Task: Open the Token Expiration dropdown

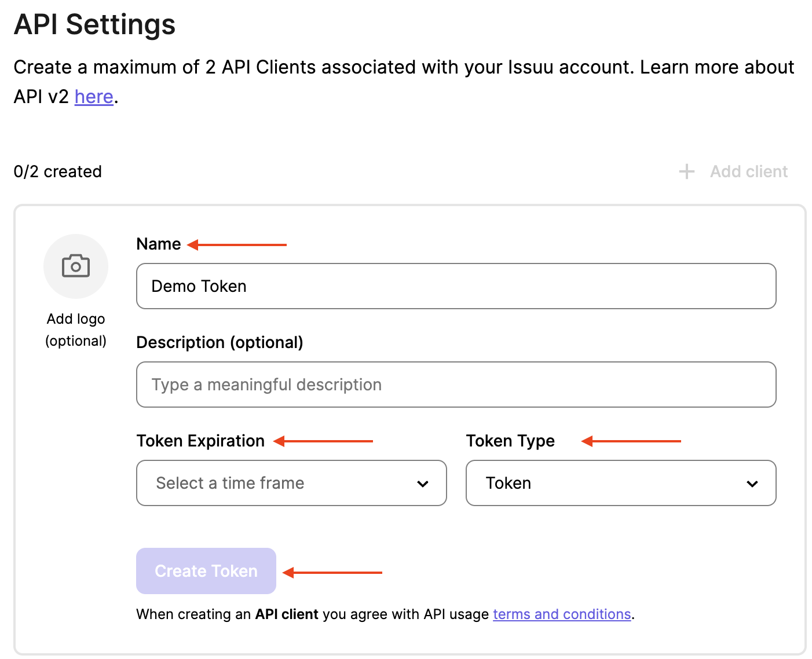Action: coord(291,483)
